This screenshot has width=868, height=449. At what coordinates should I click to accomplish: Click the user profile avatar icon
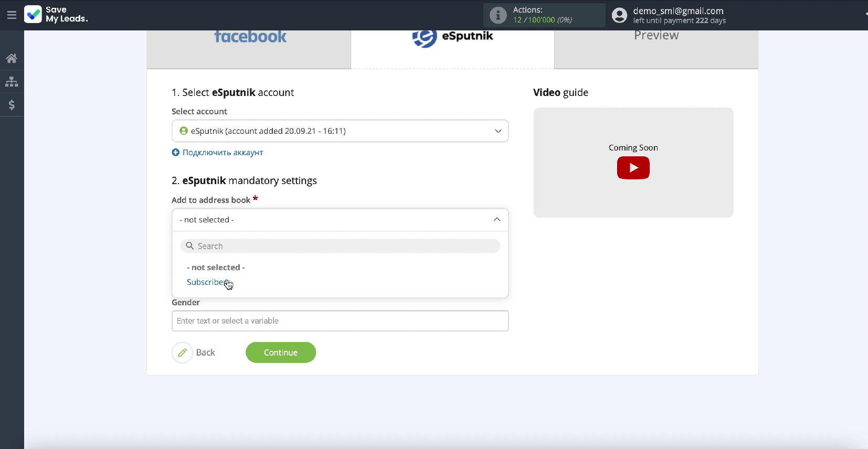pyautogui.click(x=619, y=15)
